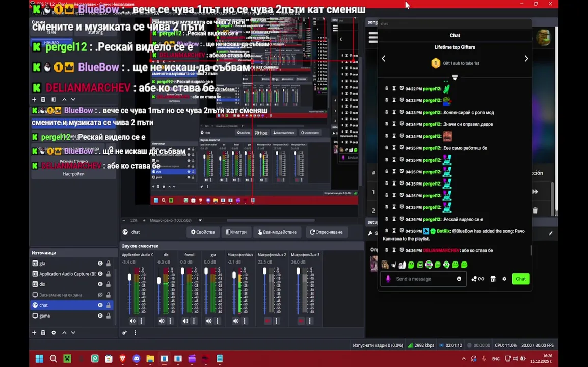Click the Взаимодействие interact button
Screen dimensions: 588x367
point(277,232)
